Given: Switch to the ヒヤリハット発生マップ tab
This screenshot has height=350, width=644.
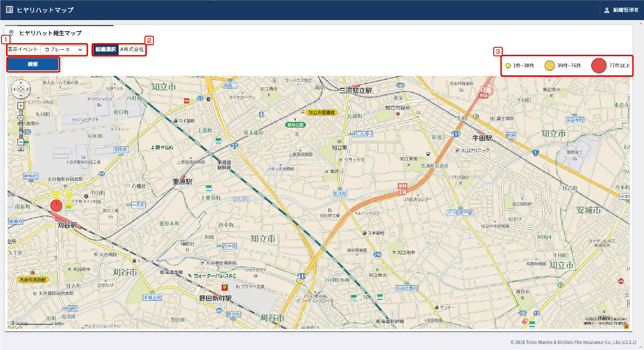Looking at the screenshot, I should 50,33.
